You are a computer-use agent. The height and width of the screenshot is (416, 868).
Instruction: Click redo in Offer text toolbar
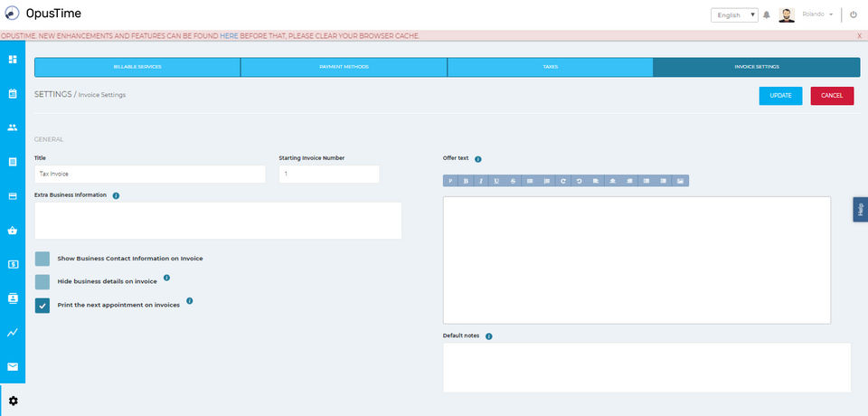pos(562,181)
